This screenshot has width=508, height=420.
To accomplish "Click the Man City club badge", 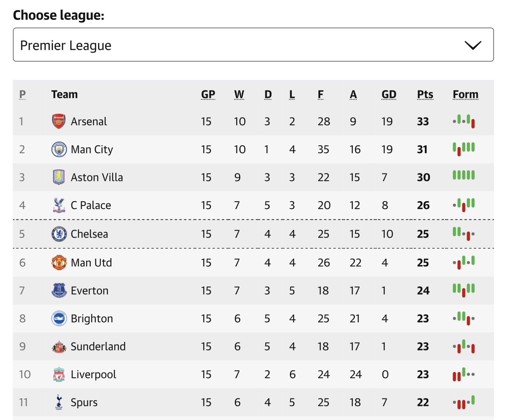I will (59, 149).
